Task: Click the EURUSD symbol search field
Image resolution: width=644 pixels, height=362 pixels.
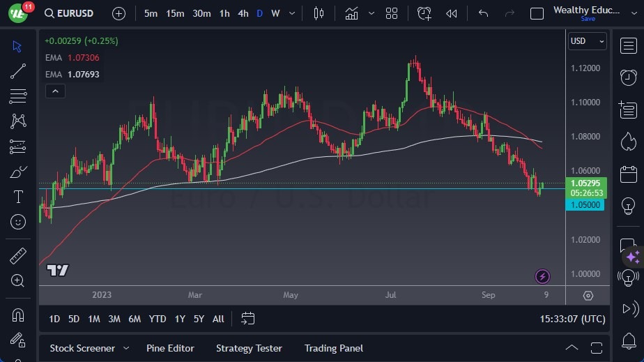Action: (x=71, y=13)
